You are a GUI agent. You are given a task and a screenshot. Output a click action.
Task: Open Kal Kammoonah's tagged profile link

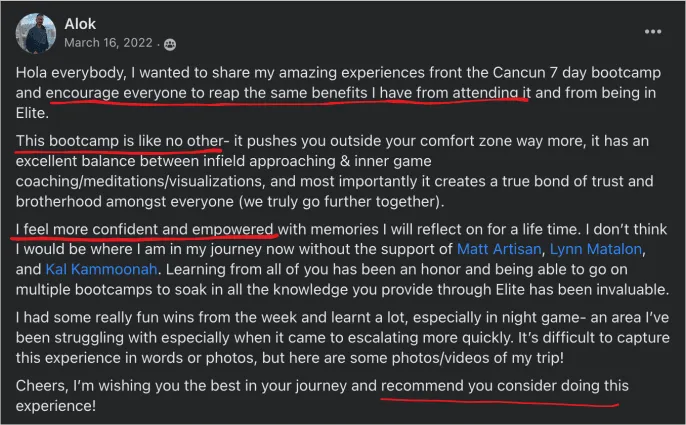click(102, 269)
